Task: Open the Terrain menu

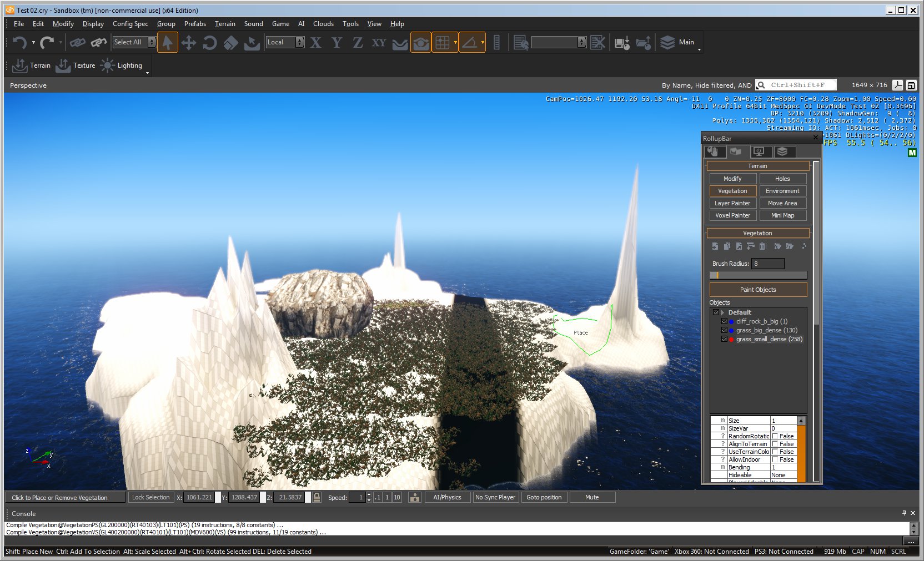Action: (x=225, y=24)
